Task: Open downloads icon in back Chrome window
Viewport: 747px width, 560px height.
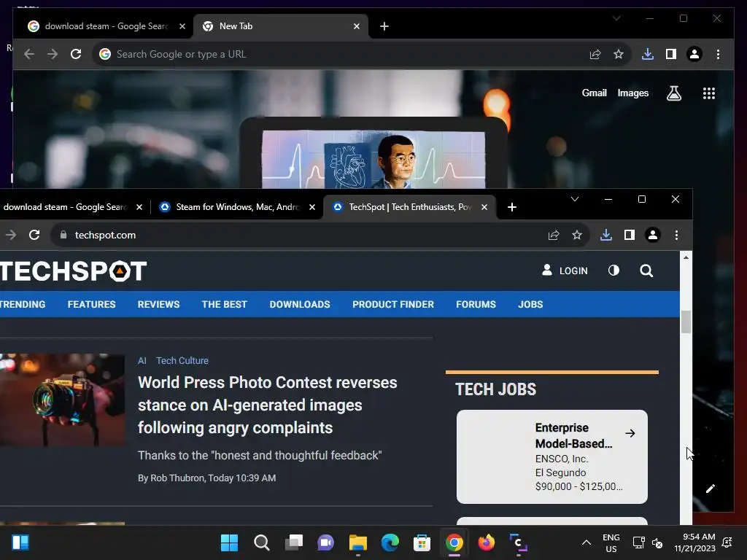Action: [648, 54]
